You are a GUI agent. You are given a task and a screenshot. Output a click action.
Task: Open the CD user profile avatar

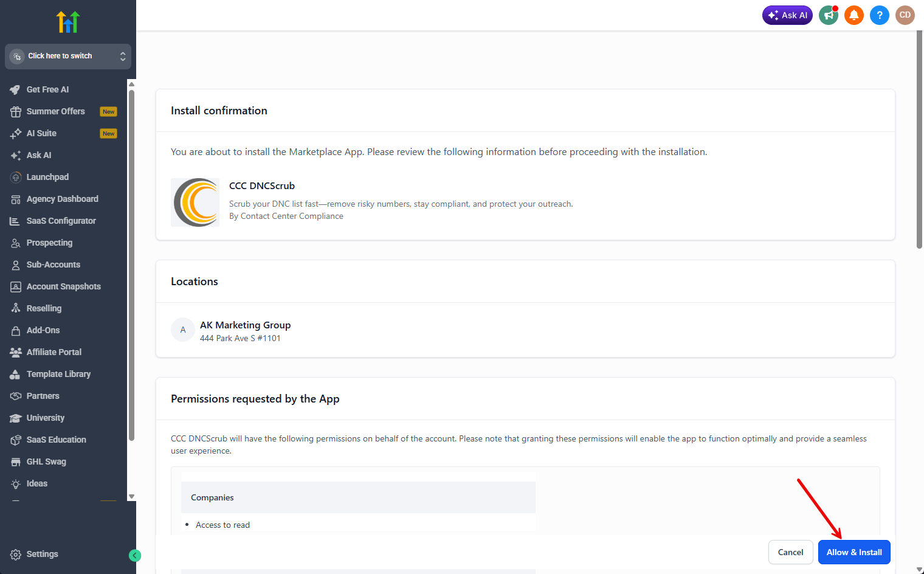click(905, 15)
